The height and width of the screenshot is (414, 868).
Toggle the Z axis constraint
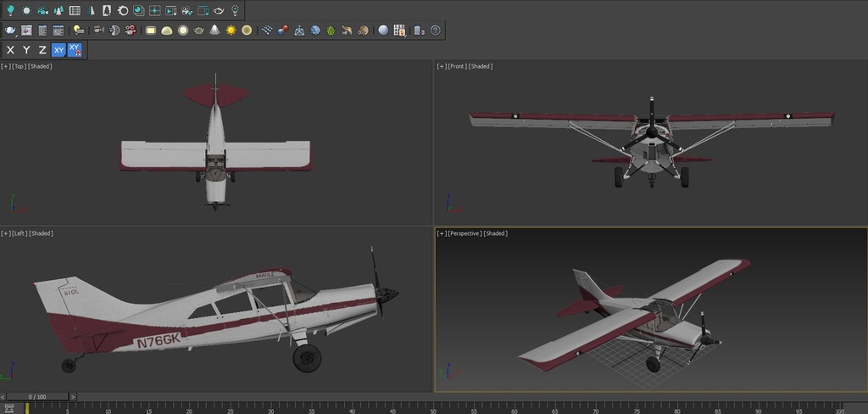(42, 50)
